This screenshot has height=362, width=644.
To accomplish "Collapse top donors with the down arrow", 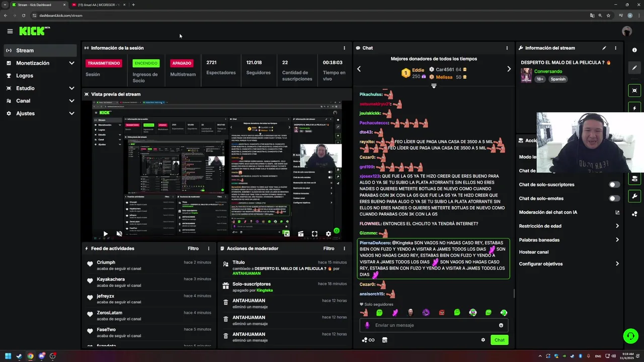I will [x=434, y=86].
